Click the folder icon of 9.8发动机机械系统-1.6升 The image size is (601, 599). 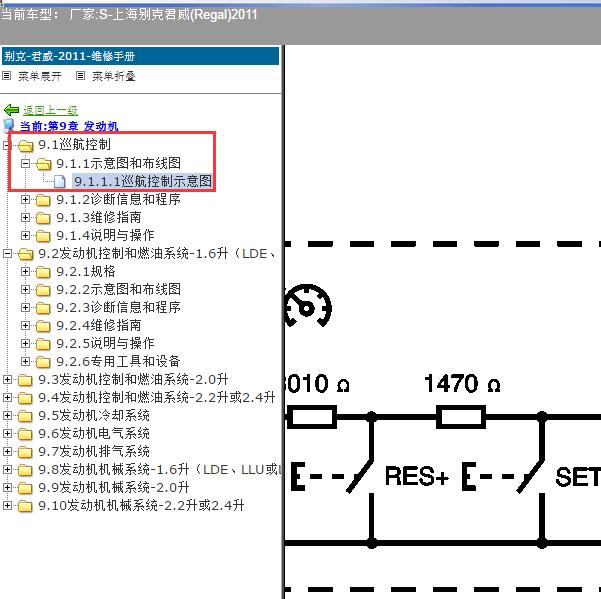(26, 469)
